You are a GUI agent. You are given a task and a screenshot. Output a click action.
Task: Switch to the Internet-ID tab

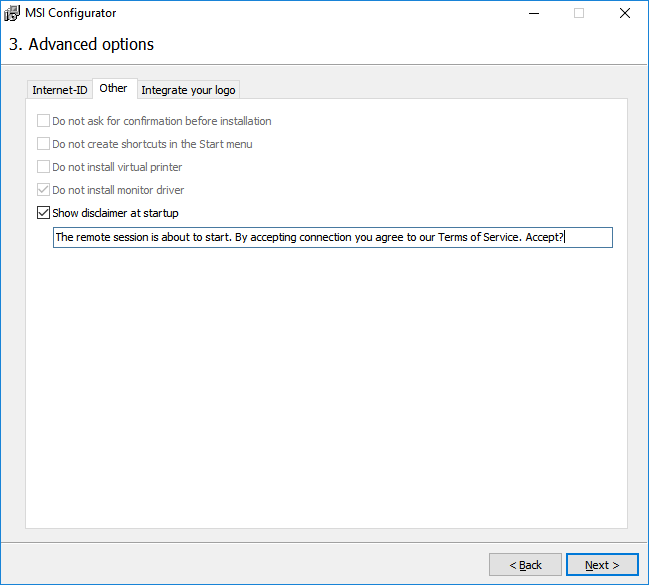[60, 90]
